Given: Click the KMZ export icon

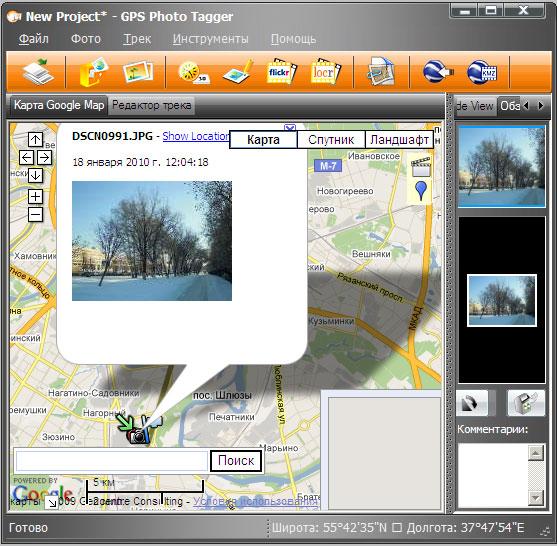Looking at the screenshot, I should [482, 72].
